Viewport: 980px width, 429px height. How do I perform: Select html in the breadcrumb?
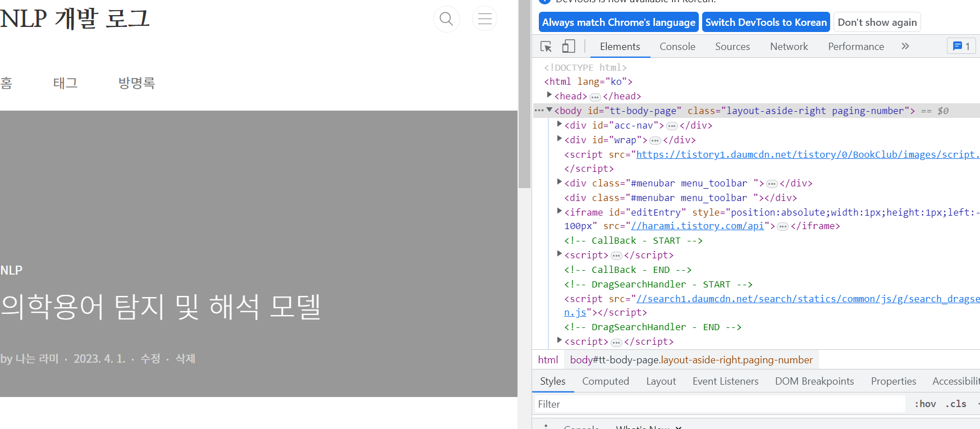point(548,360)
